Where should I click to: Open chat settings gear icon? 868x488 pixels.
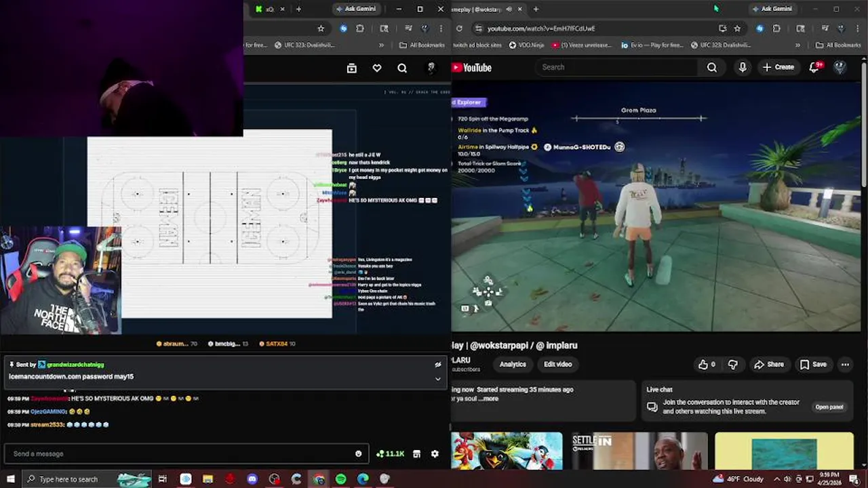(x=435, y=454)
